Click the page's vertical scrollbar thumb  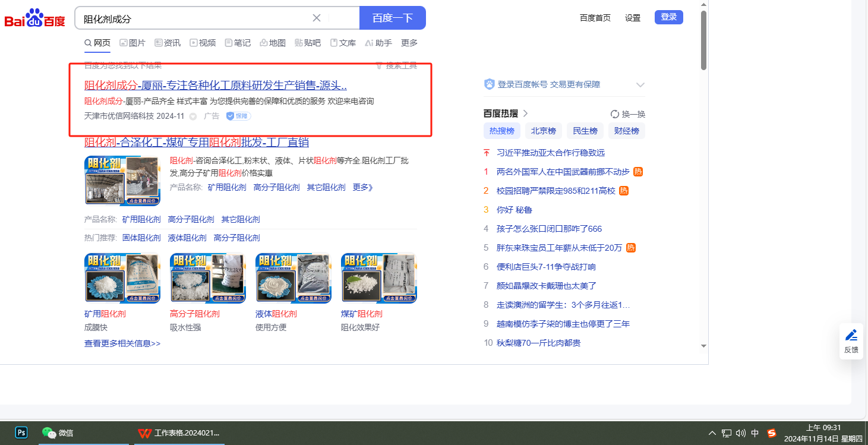(703, 40)
